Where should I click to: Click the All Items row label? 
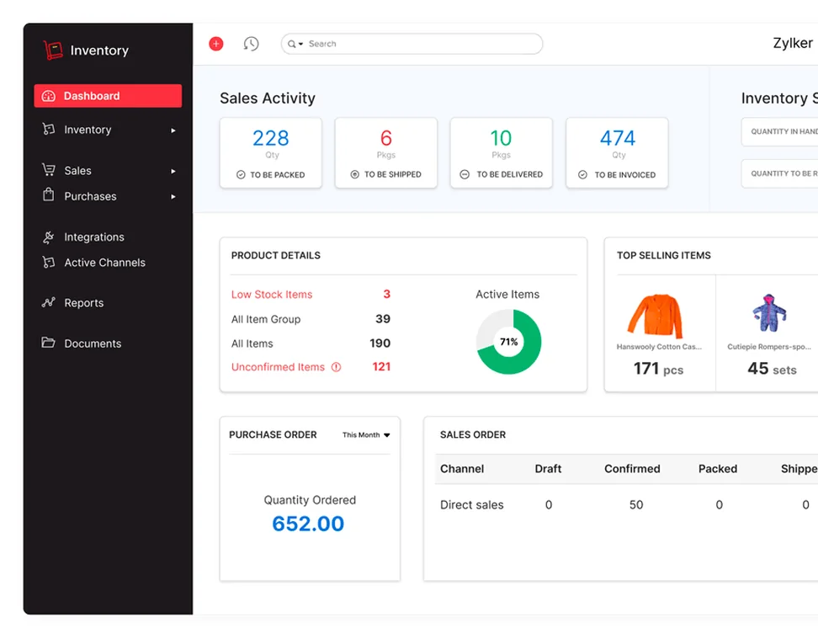[252, 343]
